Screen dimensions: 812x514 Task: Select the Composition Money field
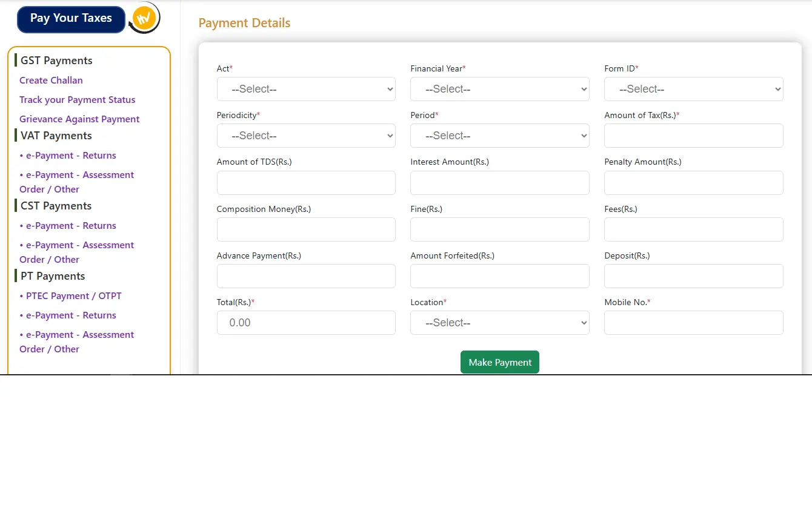[305, 229]
